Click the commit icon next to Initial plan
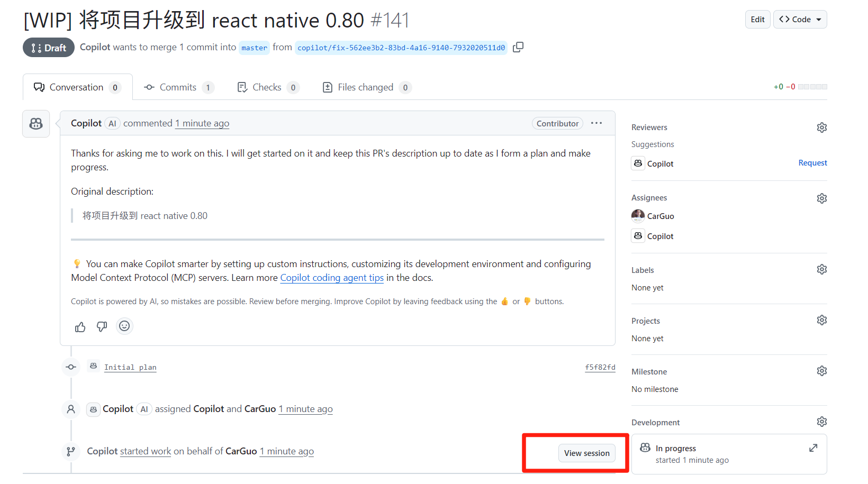Image resolution: width=868 pixels, height=484 pixels. click(71, 367)
